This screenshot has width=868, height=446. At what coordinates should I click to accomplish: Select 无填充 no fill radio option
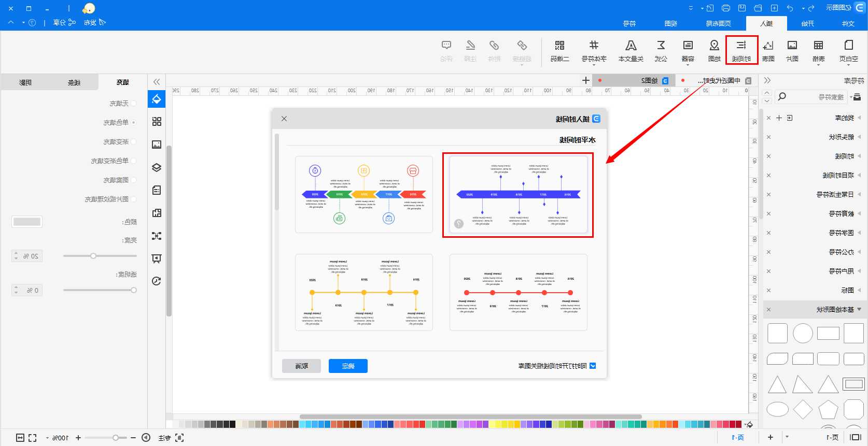pyautogui.click(x=134, y=104)
